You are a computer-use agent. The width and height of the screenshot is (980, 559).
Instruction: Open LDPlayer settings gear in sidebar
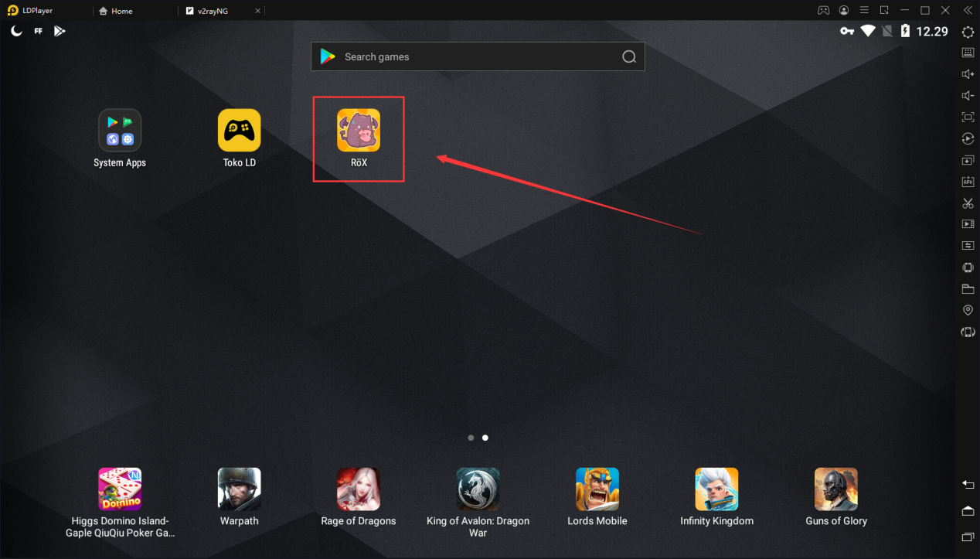[968, 32]
